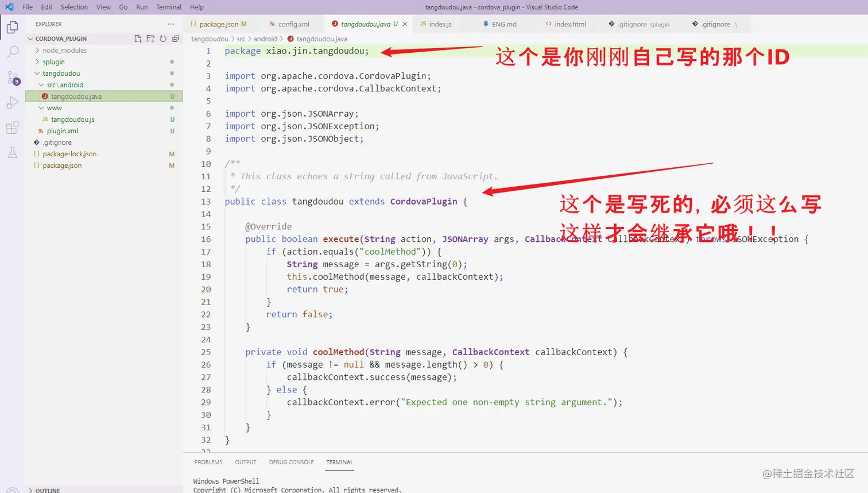Collapse the www folder
Screen dimensions: 868x493
(x=54, y=108)
